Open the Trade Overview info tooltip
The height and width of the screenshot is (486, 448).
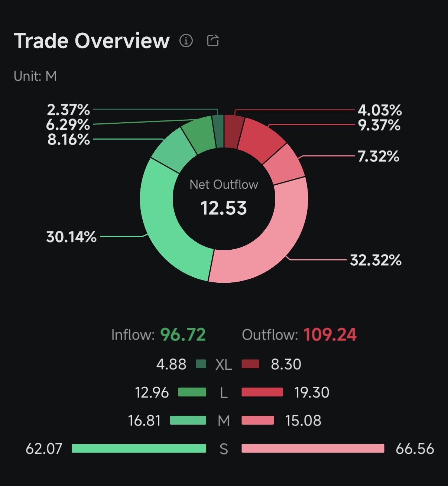coord(186,41)
